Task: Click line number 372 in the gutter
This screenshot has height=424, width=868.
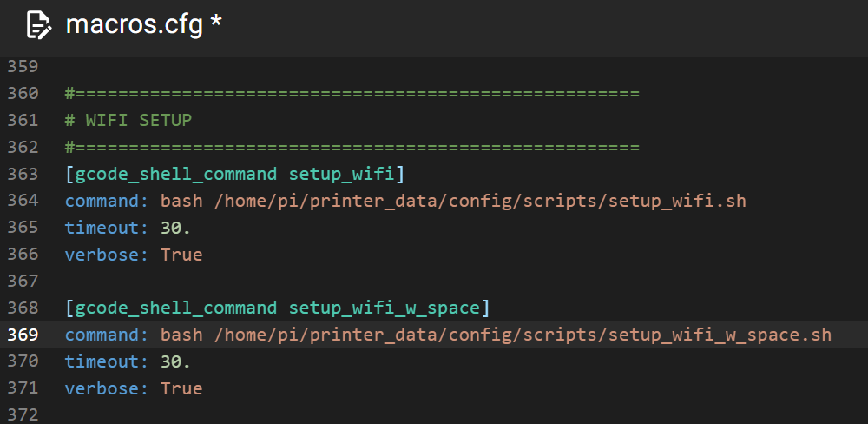Action: (23, 415)
